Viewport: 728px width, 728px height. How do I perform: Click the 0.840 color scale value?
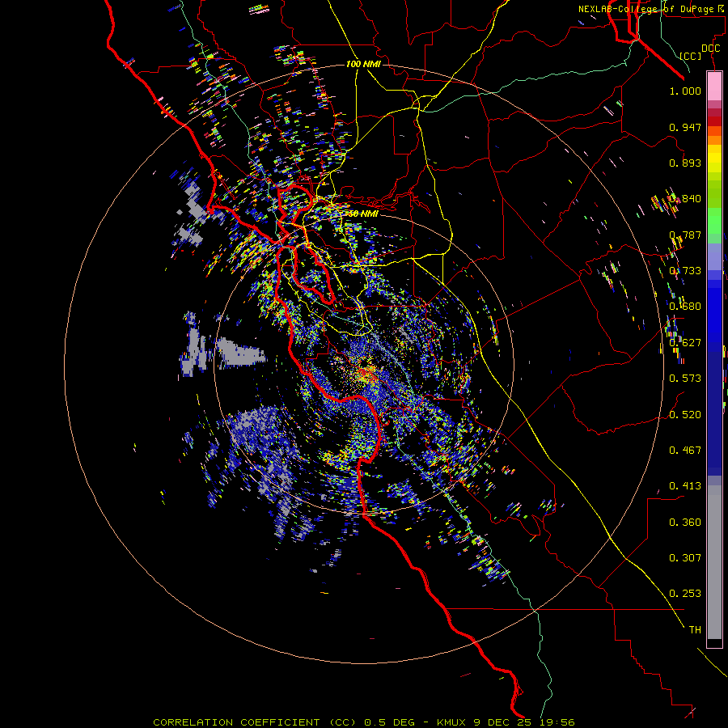click(685, 199)
